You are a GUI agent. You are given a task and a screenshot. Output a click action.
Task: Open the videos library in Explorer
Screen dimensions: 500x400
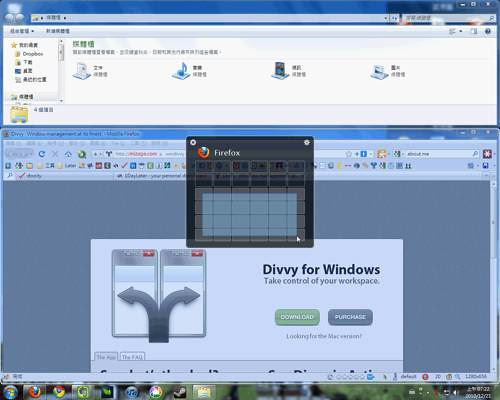(x=288, y=71)
